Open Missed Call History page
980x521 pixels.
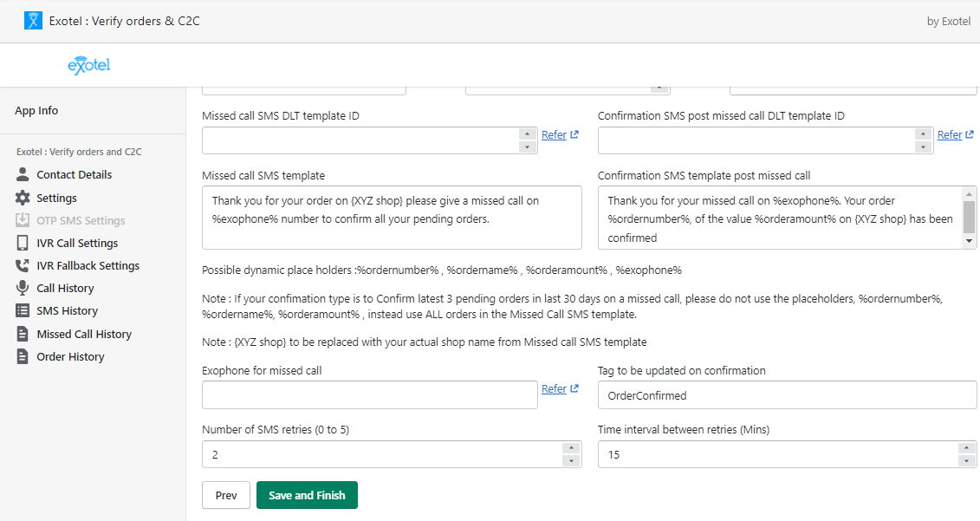tap(84, 334)
